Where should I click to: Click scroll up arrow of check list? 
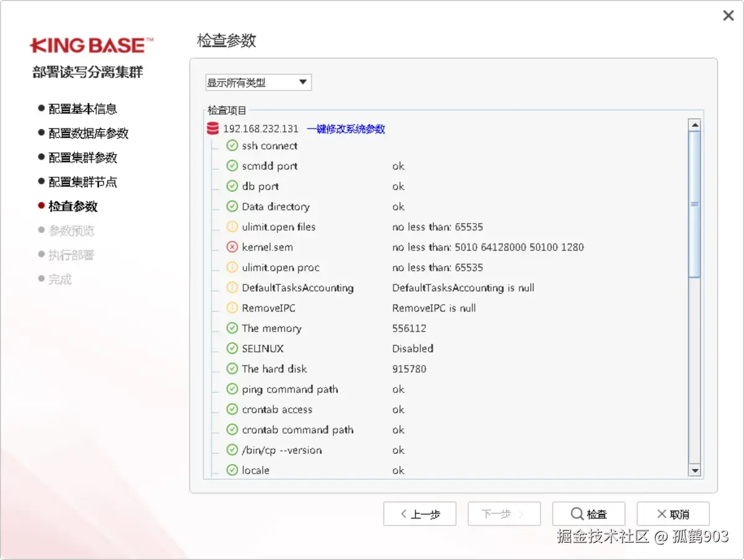click(x=695, y=125)
